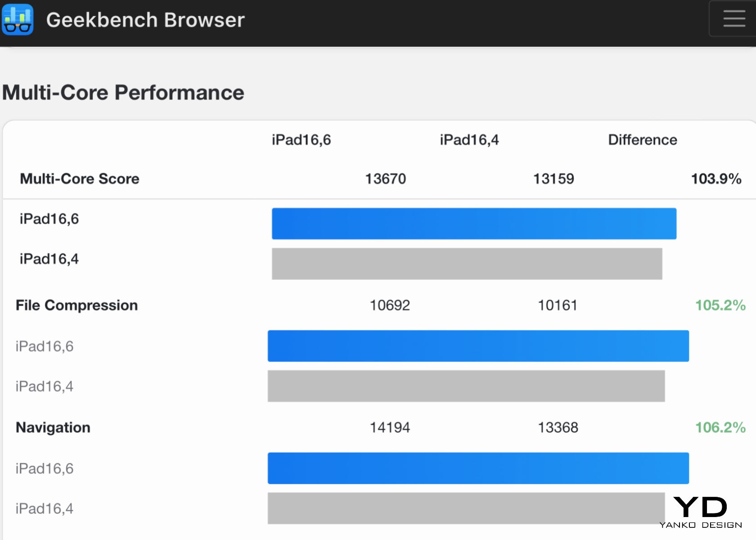Click the Multi-Core Performance heading
The width and height of the screenshot is (756, 540).
(123, 93)
